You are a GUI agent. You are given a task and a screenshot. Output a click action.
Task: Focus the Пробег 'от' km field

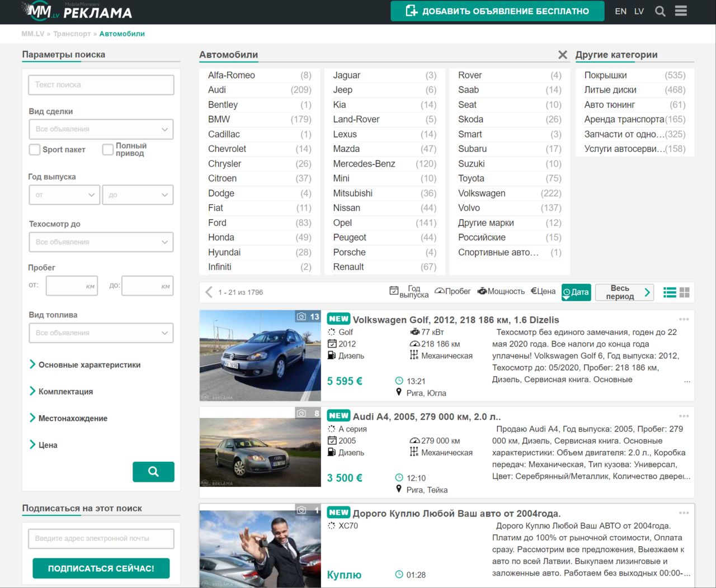tap(72, 286)
